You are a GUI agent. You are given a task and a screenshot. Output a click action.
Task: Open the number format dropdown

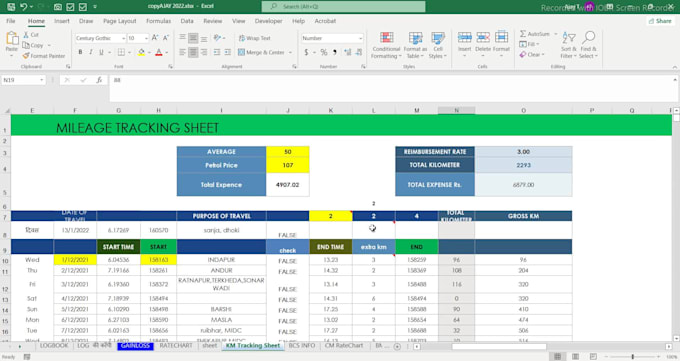[360, 39]
